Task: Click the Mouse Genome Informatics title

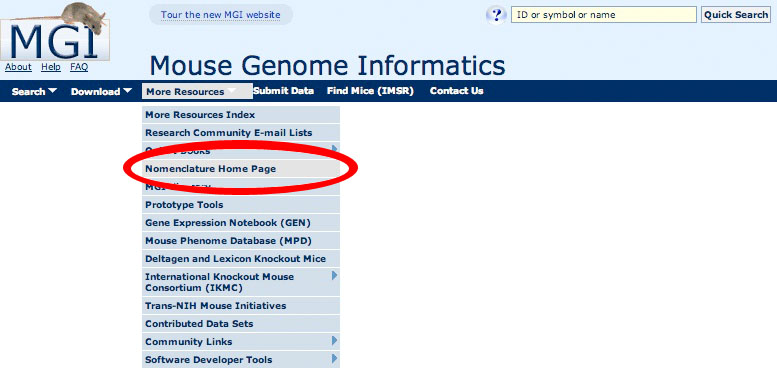Action: [327, 65]
